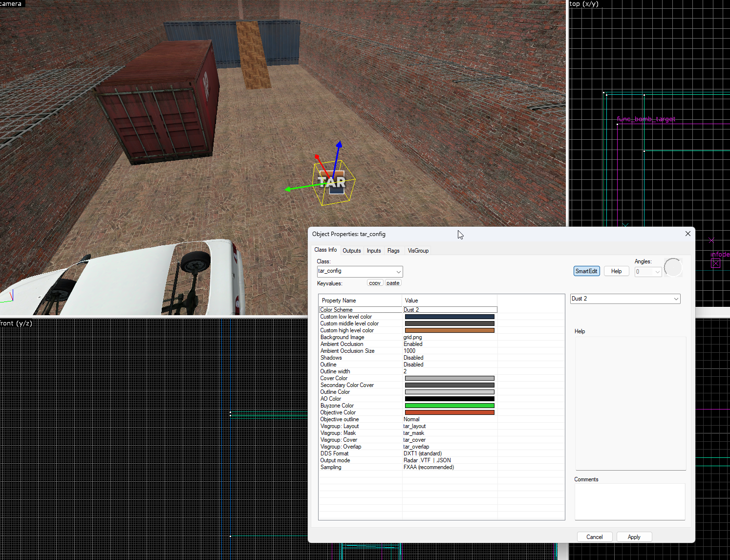Select the Background Image grid.png row
Screen dimensions: 730x560
408,337
